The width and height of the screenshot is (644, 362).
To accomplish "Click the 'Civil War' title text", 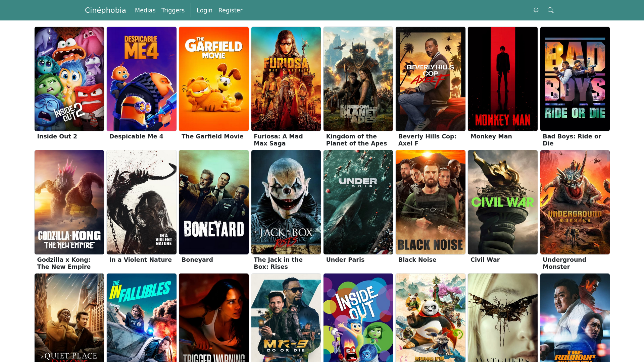I will [485, 260].
